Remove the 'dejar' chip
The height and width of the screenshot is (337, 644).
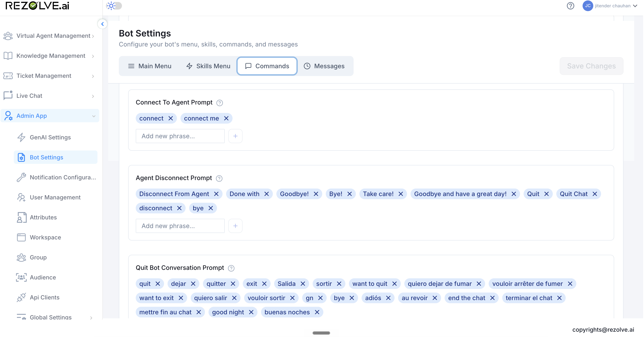tap(193, 284)
